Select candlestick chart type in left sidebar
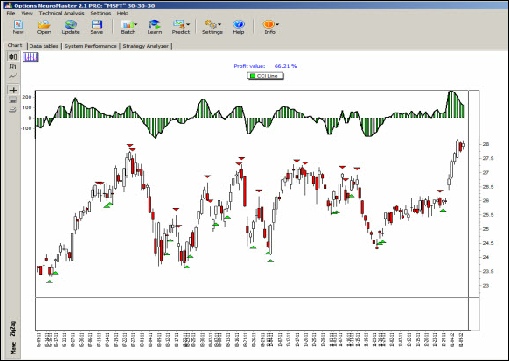Screen dimensions: 509x361 tap(13, 57)
